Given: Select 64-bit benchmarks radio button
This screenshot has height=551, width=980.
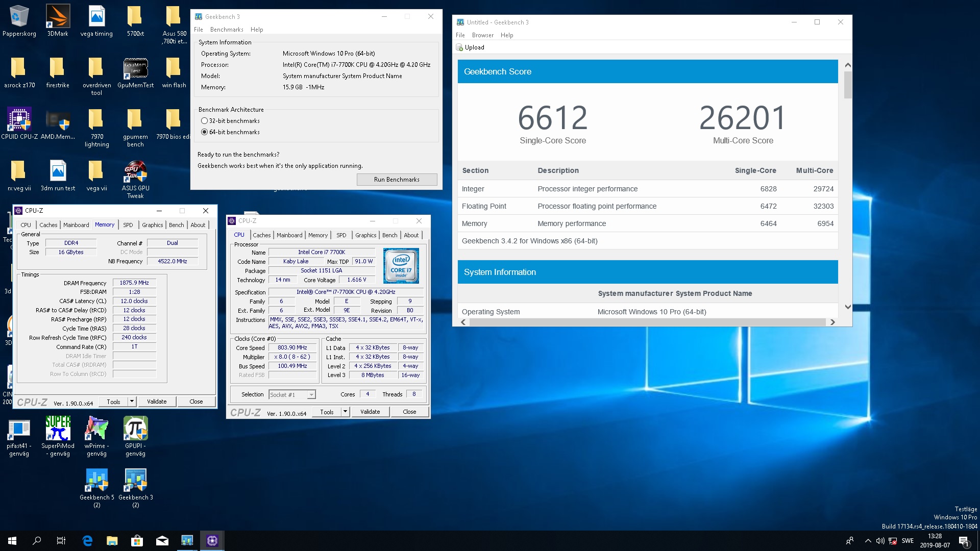Looking at the screenshot, I should pos(205,132).
